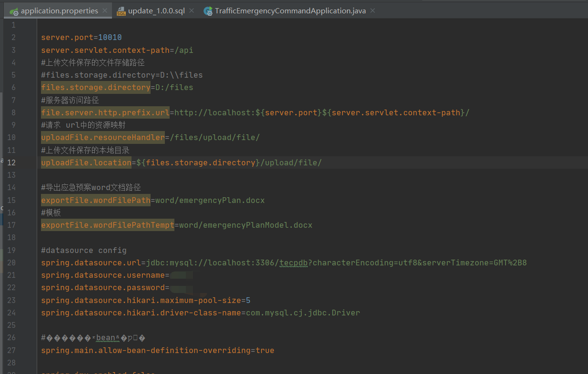Viewport: 588px width, 374px height.
Task: Click the garbled bean comment on line 26
Action: [x=93, y=338]
